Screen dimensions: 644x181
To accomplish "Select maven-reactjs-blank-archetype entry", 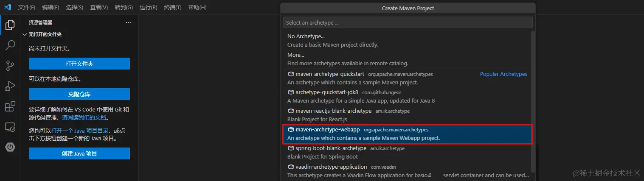I will pyautogui.click(x=407, y=115).
